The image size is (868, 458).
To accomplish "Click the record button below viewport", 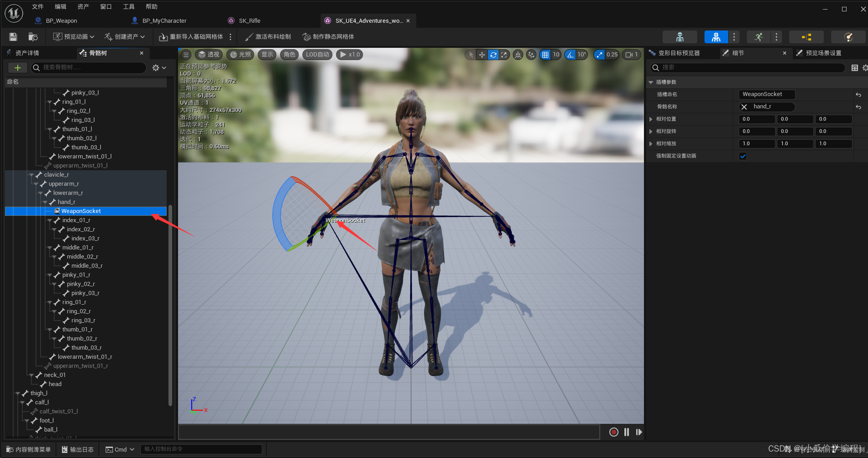I will [x=614, y=432].
